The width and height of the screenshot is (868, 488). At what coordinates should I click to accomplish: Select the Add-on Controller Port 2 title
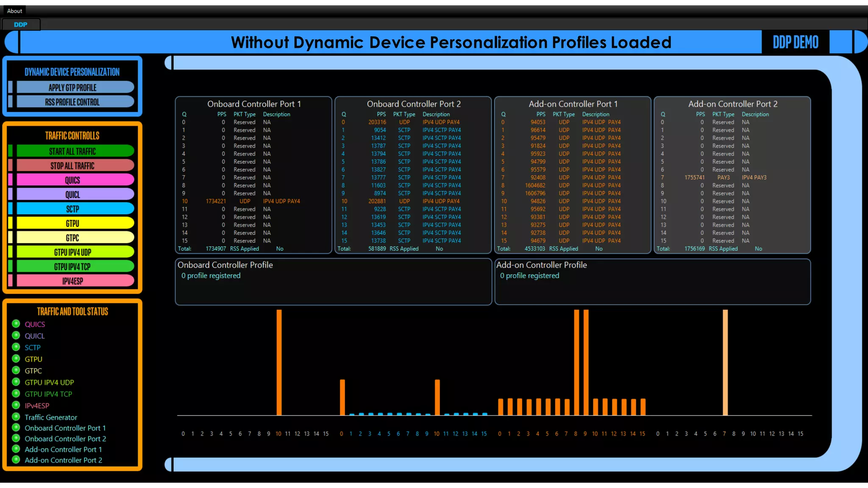point(733,104)
